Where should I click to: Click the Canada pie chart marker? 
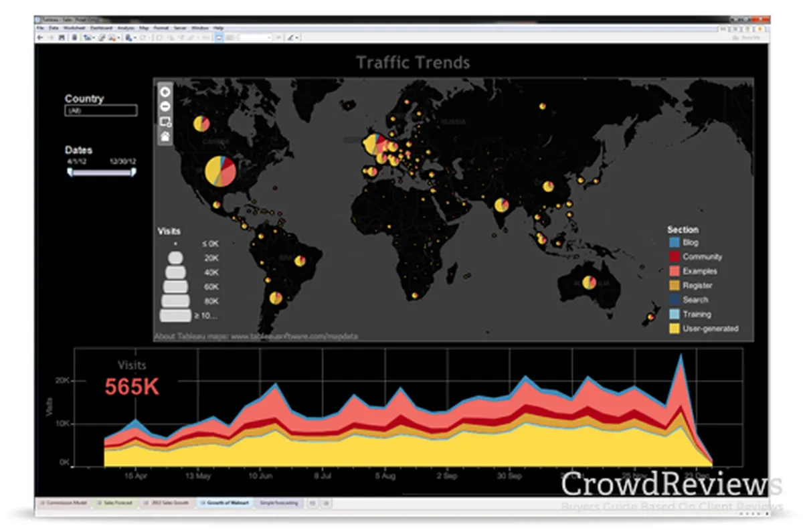tap(202, 124)
